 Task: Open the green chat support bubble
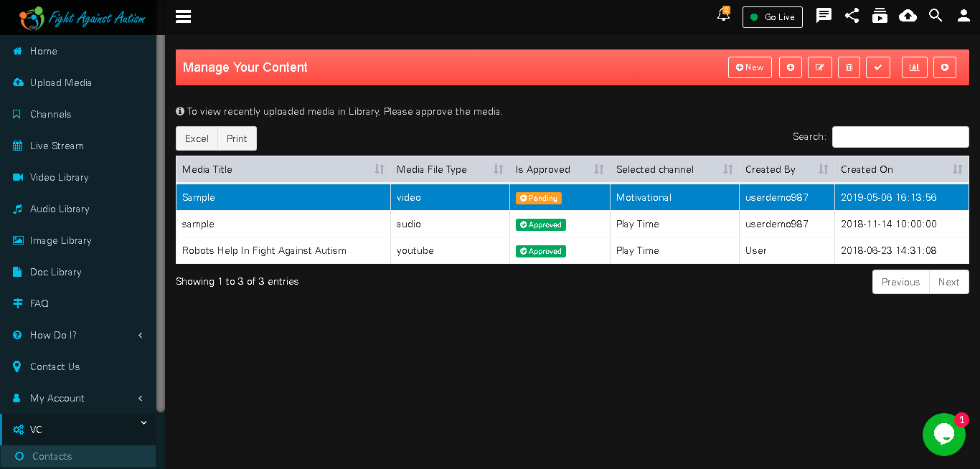pyautogui.click(x=944, y=435)
